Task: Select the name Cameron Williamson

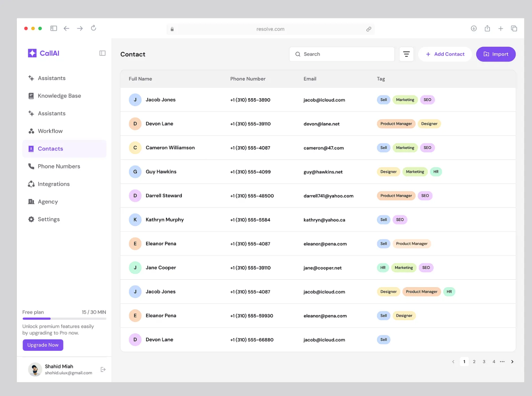Action: 170,148
